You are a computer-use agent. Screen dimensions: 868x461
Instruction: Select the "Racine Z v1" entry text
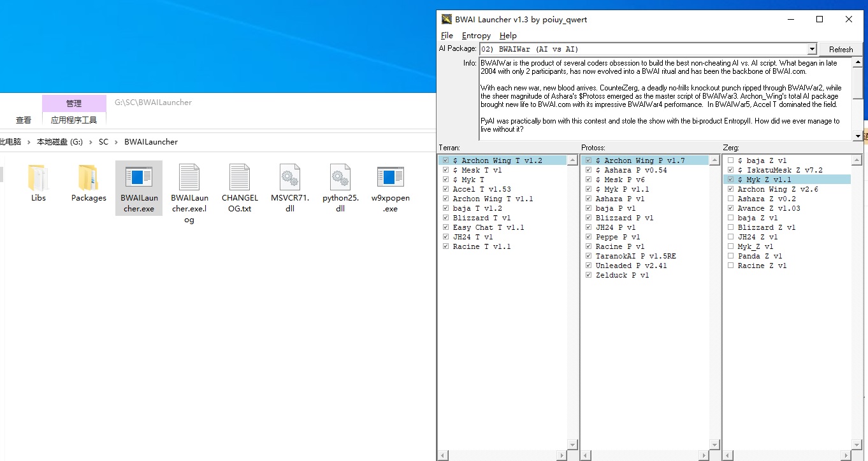762,266
